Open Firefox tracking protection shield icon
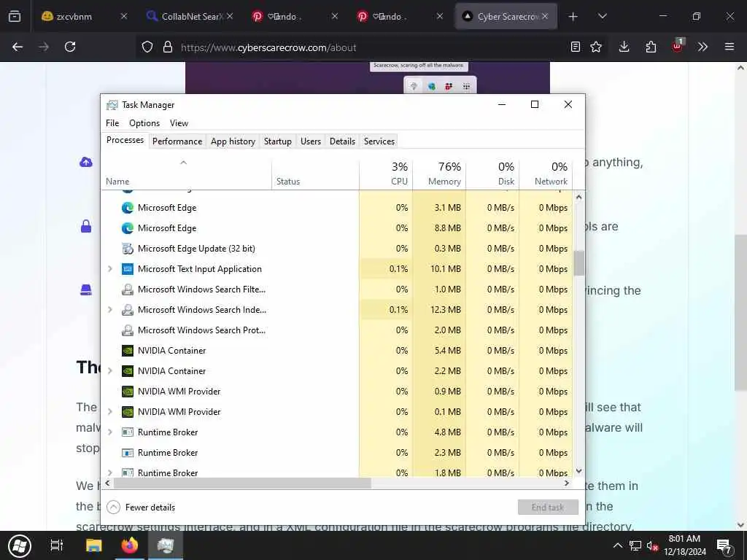The height and width of the screenshot is (560, 747). [147, 47]
